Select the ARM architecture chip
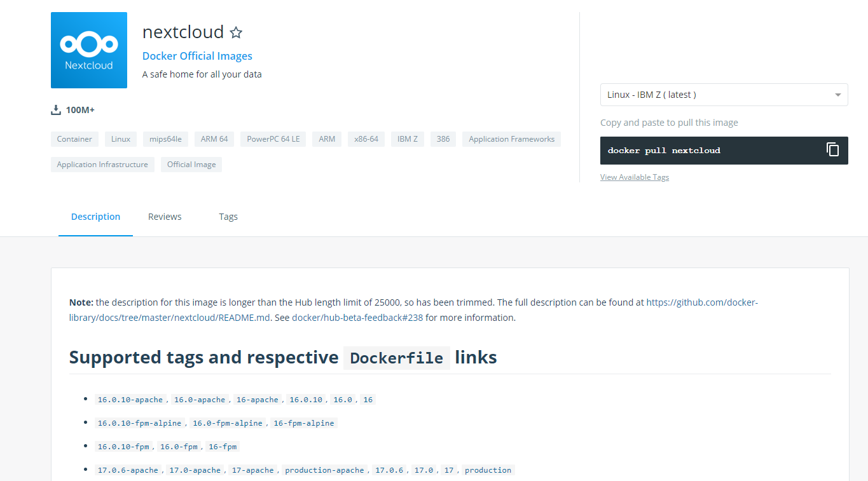The image size is (868, 481). [327, 139]
